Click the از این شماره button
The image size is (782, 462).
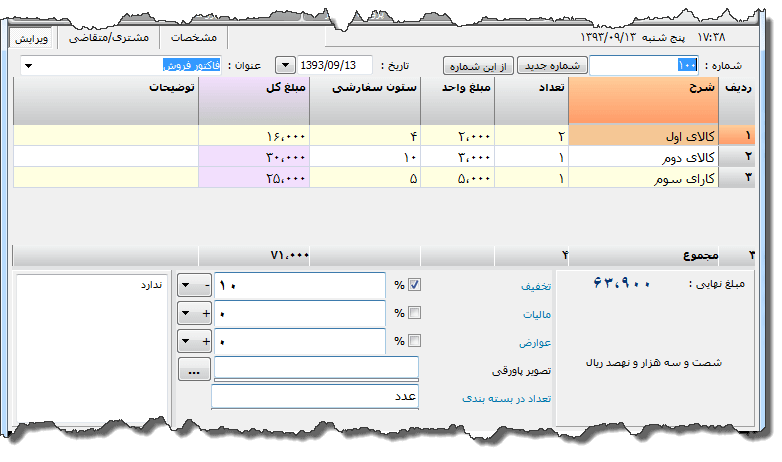[478, 65]
